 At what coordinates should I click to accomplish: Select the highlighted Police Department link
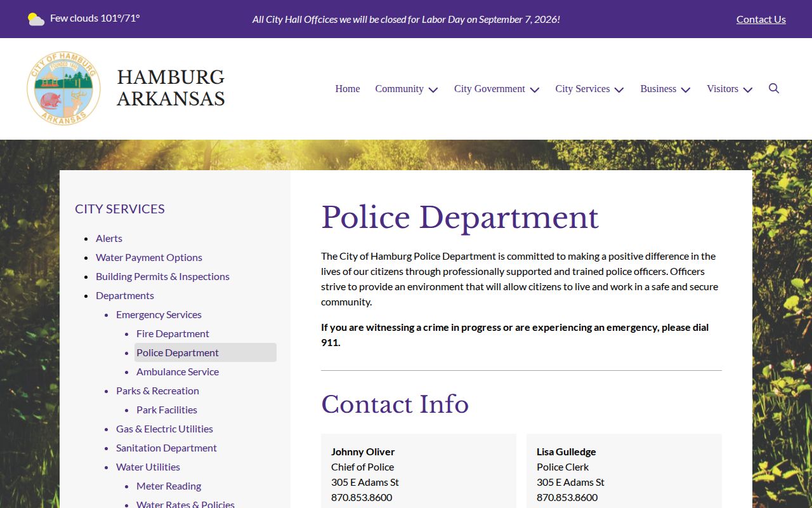pyautogui.click(x=206, y=352)
